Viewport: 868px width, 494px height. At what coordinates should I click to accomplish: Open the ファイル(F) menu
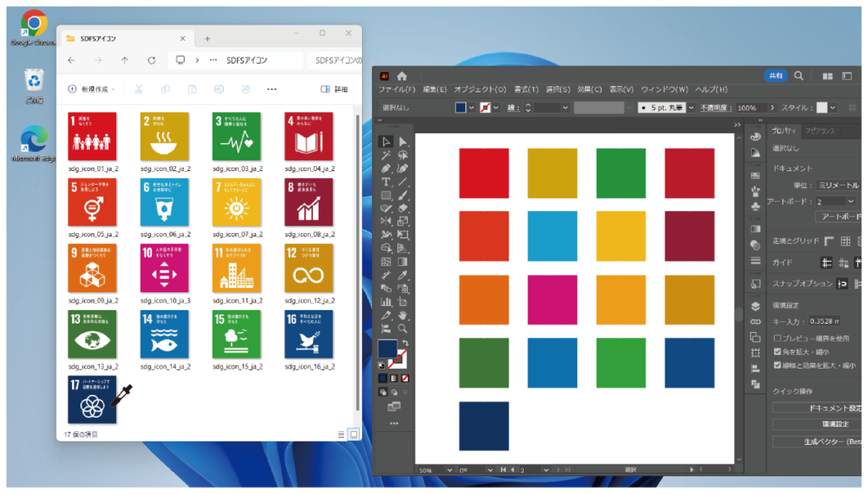pyautogui.click(x=397, y=90)
